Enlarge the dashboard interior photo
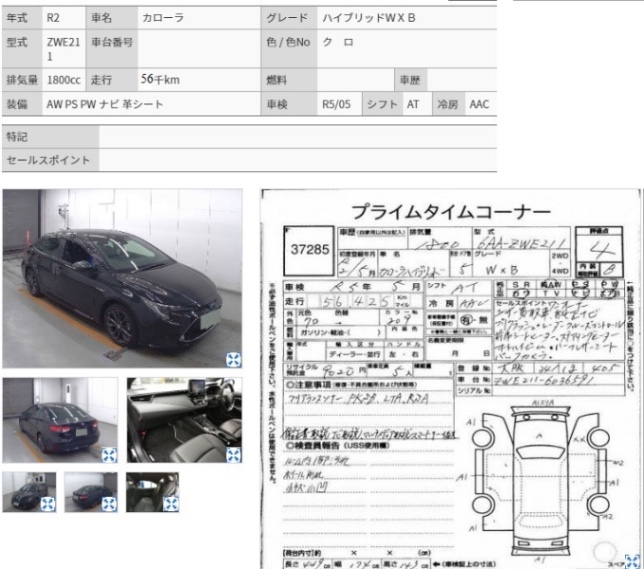 click(233, 455)
